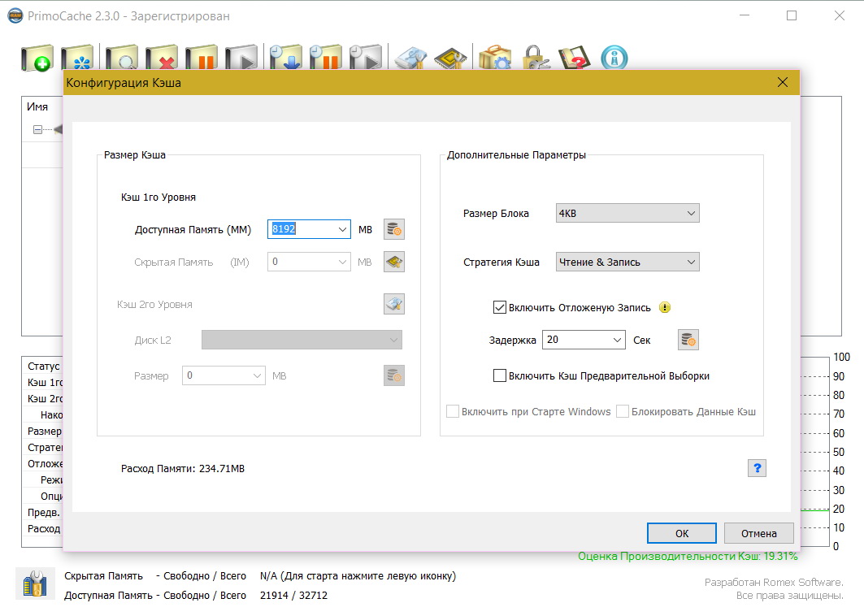The image size is (864, 616).
Task: Click icon button beside Скрытая Память MB field
Action: coord(394,262)
